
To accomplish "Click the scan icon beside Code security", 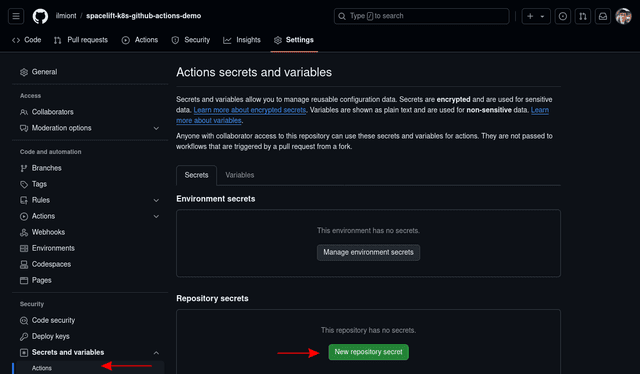I will [x=24, y=321].
